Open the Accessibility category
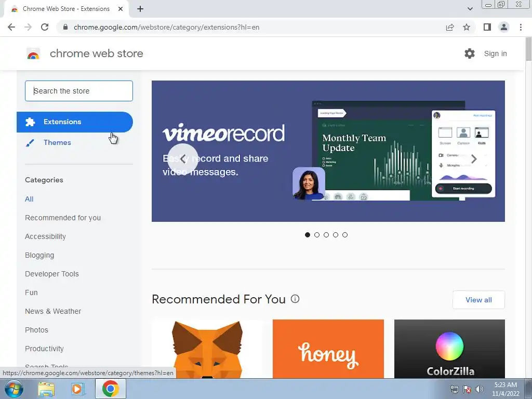Viewport: 532px width, 399px height. coord(46,236)
